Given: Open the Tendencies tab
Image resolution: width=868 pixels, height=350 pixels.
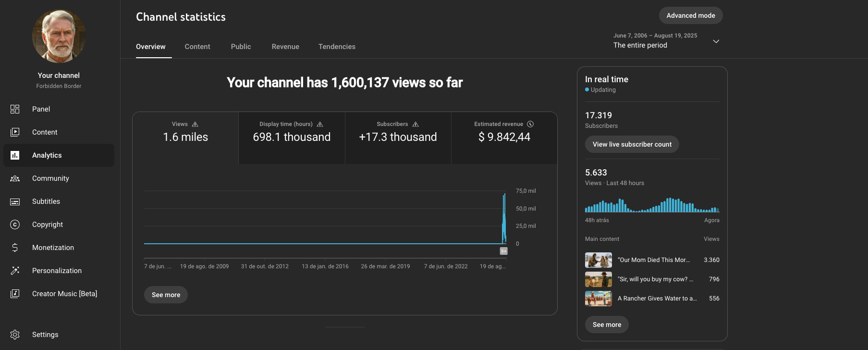Looking at the screenshot, I should (x=337, y=47).
